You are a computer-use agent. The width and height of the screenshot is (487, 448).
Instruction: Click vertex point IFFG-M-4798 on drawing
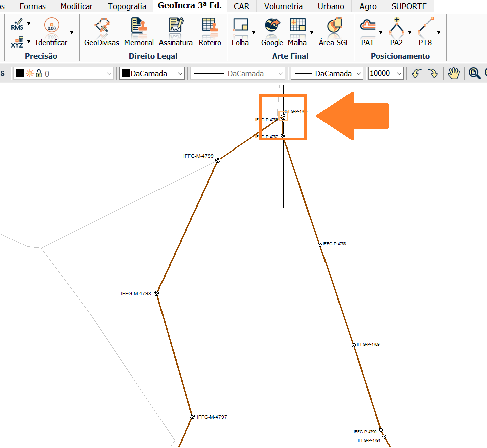coord(157,293)
